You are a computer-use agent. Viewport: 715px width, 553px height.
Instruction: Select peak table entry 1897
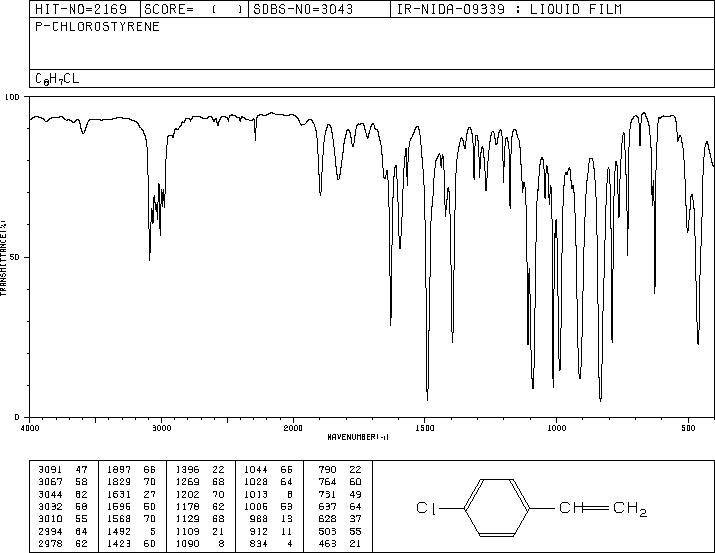coord(119,470)
